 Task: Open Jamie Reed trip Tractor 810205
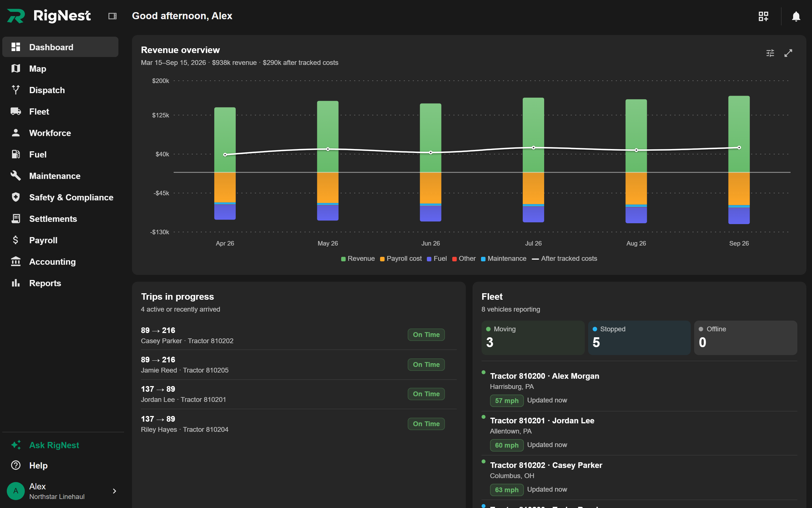tap(299, 365)
